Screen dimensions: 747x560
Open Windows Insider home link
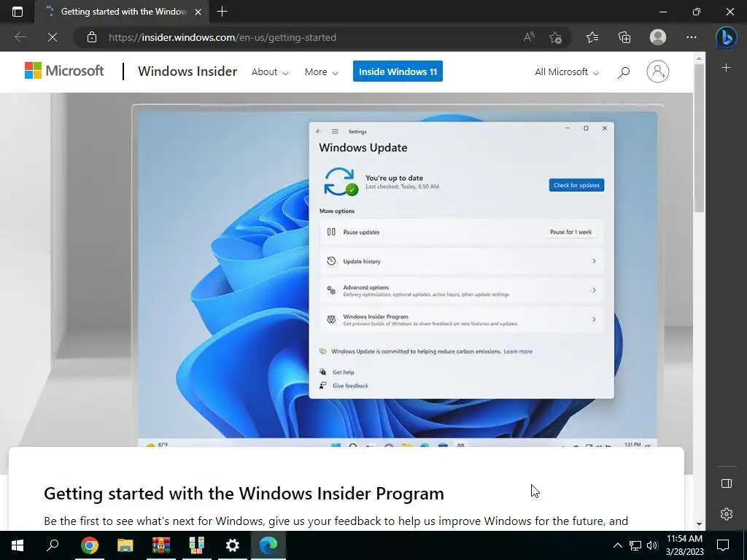187,71
